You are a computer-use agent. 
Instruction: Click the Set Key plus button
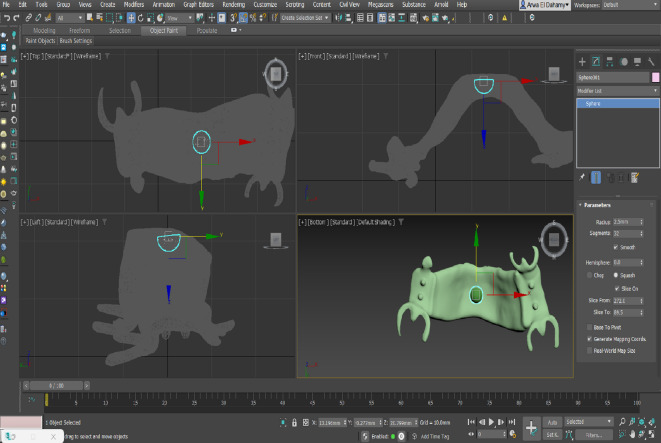pyautogui.click(x=531, y=427)
